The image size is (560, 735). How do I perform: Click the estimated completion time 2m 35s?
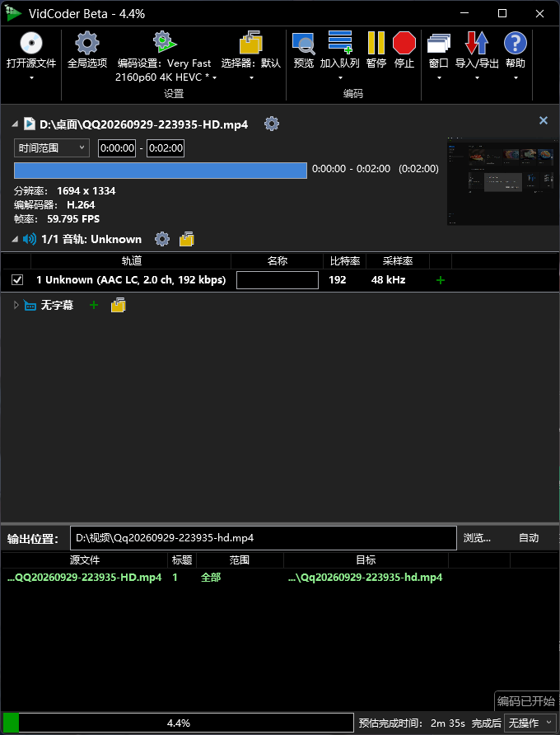(448, 723)
